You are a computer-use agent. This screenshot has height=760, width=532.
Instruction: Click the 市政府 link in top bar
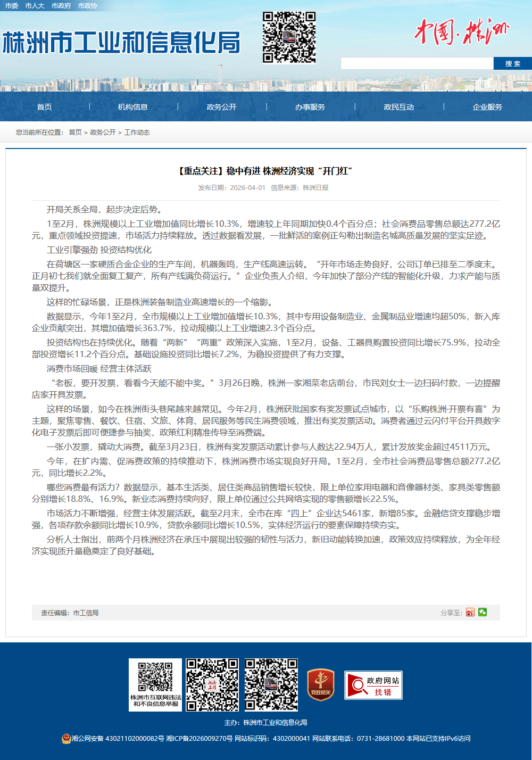[x=61, y=6]
